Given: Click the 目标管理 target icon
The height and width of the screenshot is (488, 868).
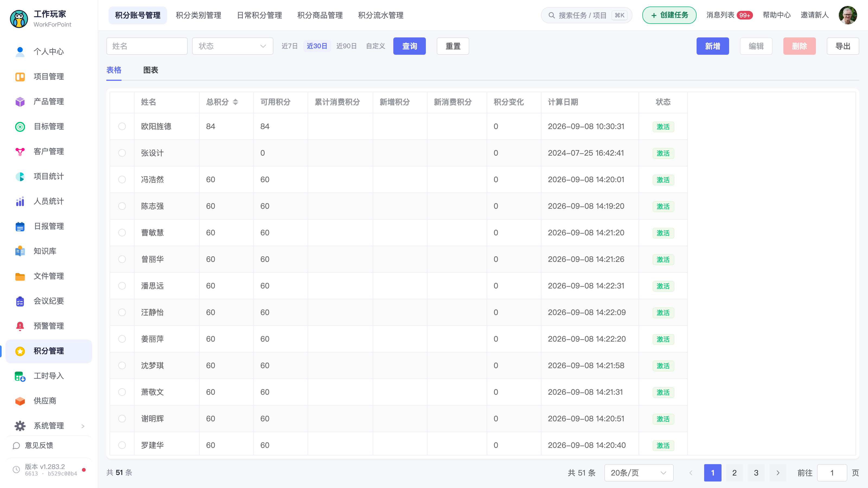Looking at the screenshot, I should pos(20,126).
